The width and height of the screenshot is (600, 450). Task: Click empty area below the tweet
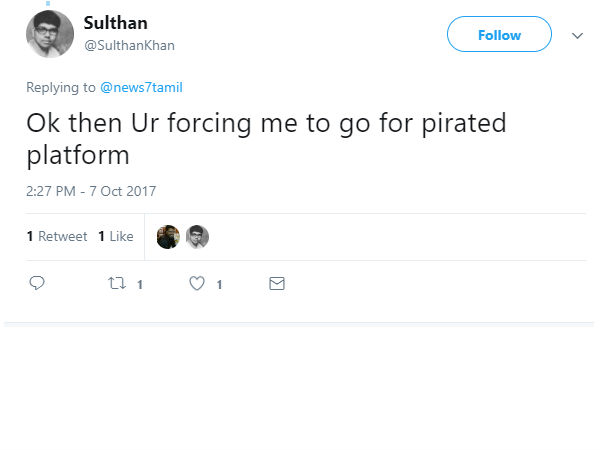pos(300,390)
